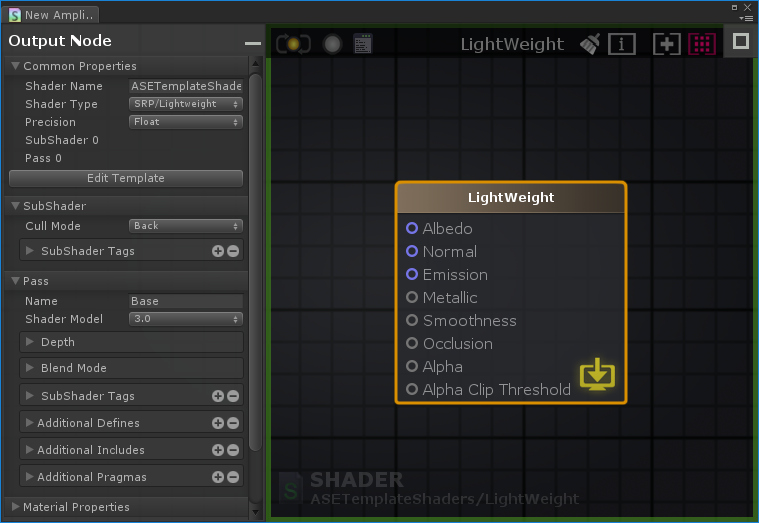Click the Normal input port

[412, 251]
